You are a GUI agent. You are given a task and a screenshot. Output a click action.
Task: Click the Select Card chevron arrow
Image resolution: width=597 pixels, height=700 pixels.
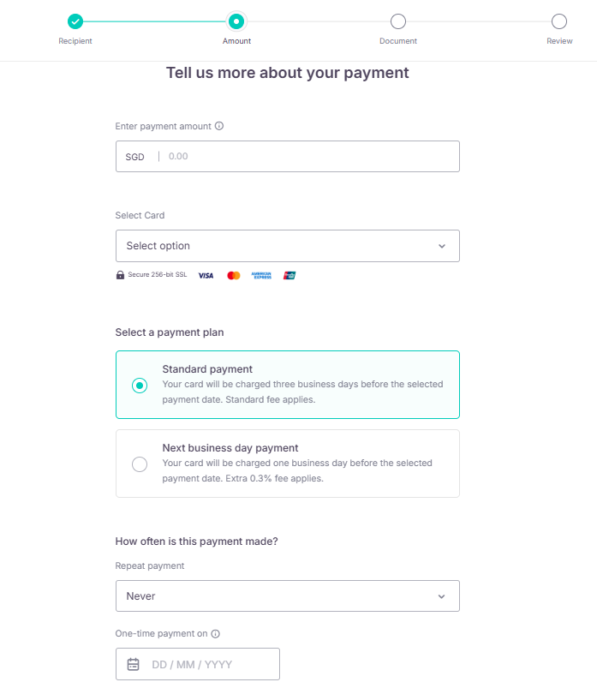[x=442, y=246]
